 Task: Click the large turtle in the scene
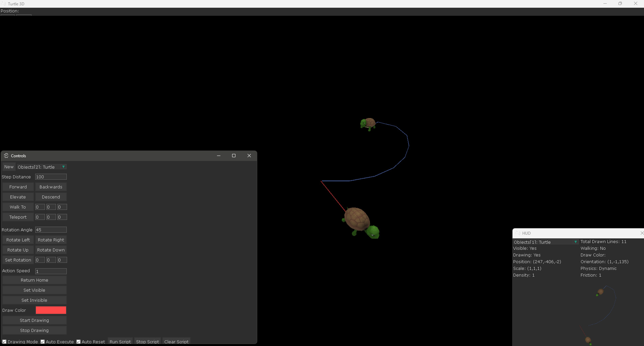pos(360,223)
